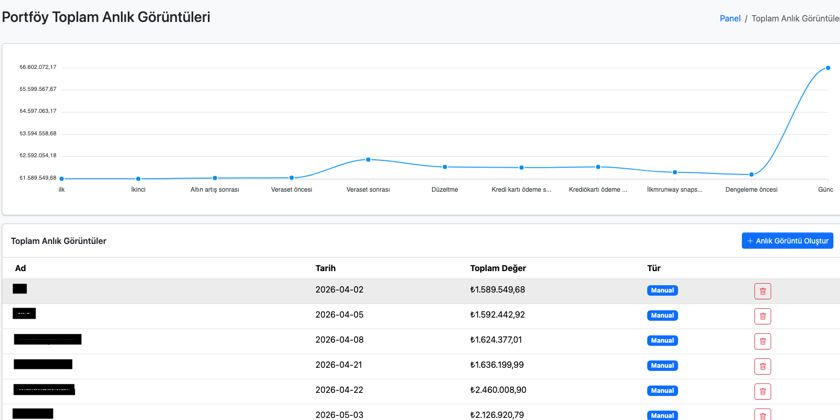Click the Tür column header
The image size is (840, 420).
point(654,268)
